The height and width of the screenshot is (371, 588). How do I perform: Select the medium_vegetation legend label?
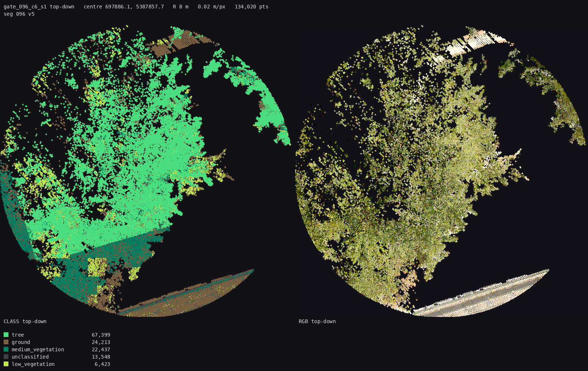coord(38,349)
